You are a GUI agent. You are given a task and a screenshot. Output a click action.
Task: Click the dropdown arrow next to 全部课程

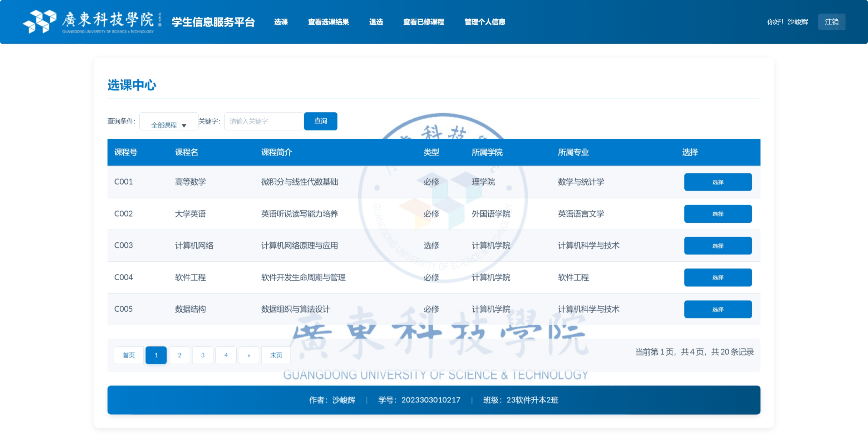point(184,126)
